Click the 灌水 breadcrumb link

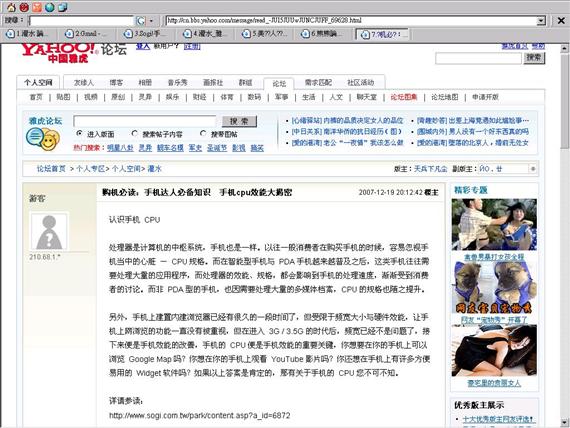[154, 169]
